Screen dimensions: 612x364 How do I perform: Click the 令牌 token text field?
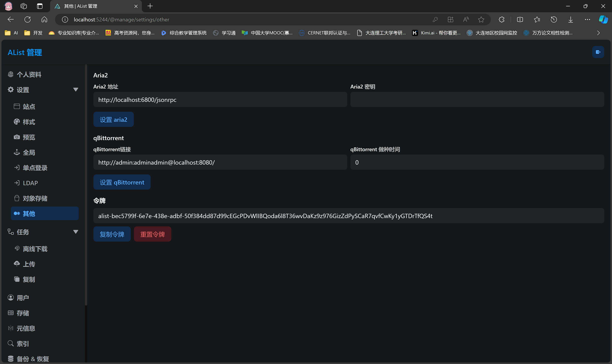(x=349, y=216)
